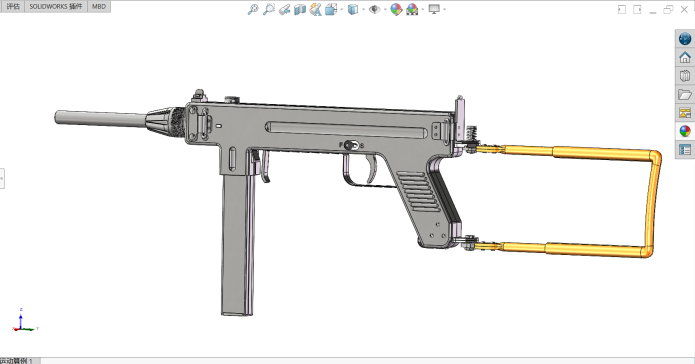695x364 pixels.
Task: Select the gun barrel
Action: 101,118
